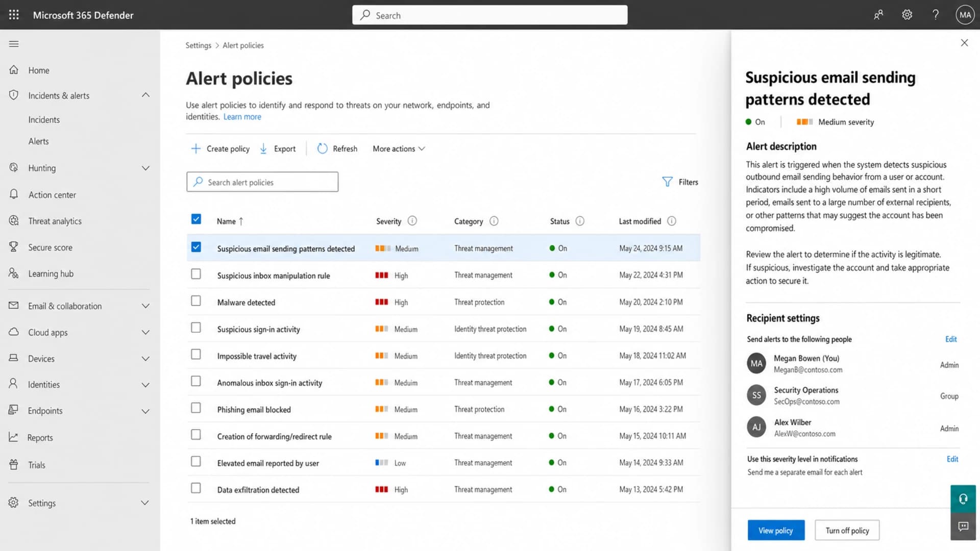Check the Suspicious sign-in activity row
Image resolution: width=980 pixels, height=551 pixels.
click(x=196, y=328)
